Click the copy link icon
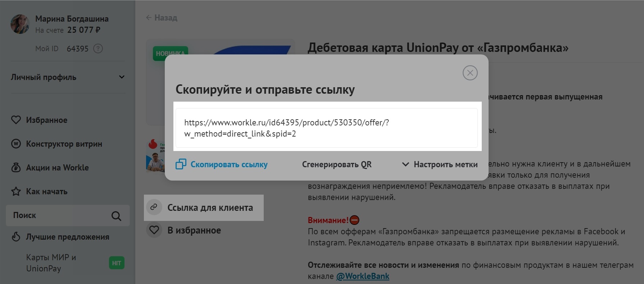Screen dimensions: 644x284 point(181,164)
